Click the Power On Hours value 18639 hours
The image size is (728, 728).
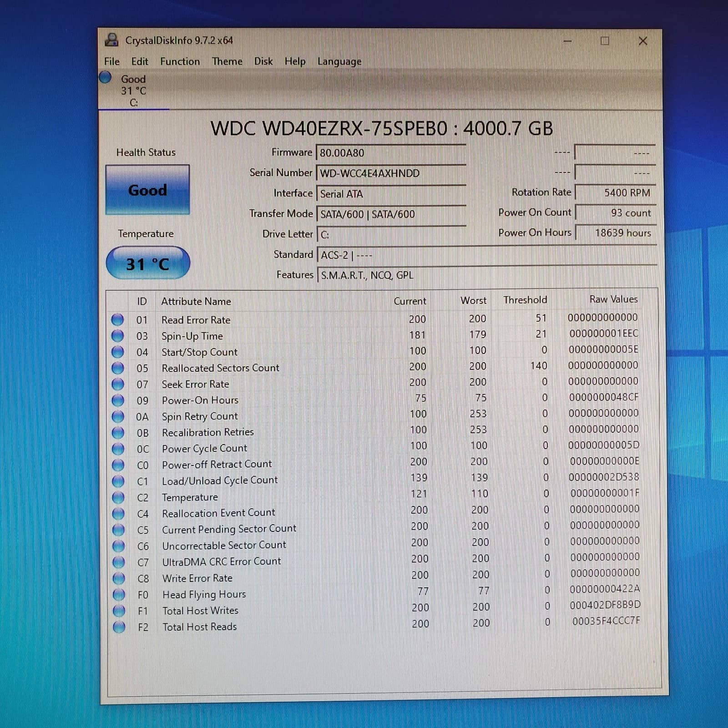coord(616,233)
